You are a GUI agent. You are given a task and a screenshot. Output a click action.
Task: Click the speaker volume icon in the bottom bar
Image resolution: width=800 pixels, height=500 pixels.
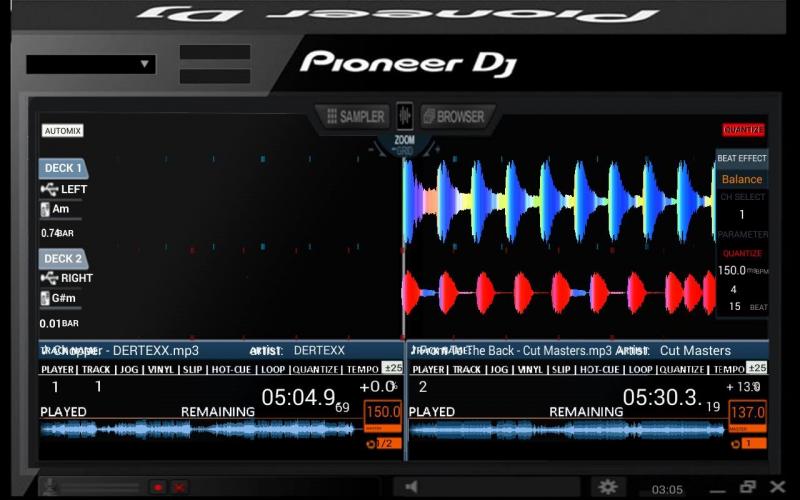tap(411, 487)
